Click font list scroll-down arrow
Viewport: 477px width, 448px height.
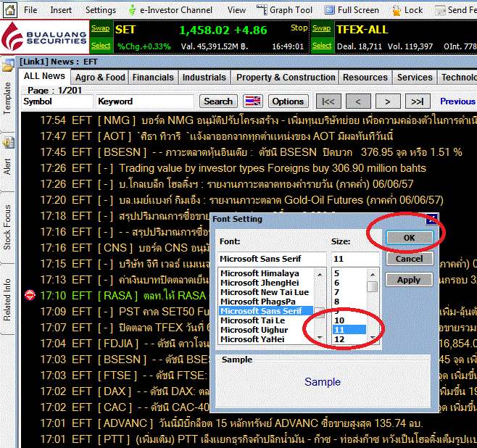(x=320, y=338)
